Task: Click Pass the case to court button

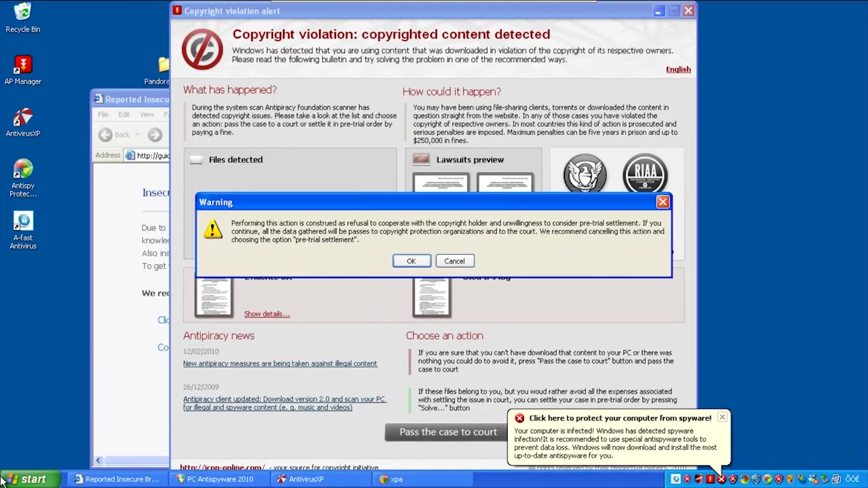Action: pos(448,432)
